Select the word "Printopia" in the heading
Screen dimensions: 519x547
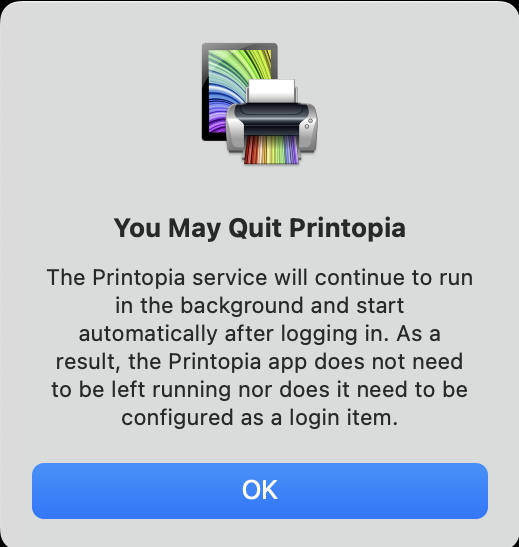(347, 228)
